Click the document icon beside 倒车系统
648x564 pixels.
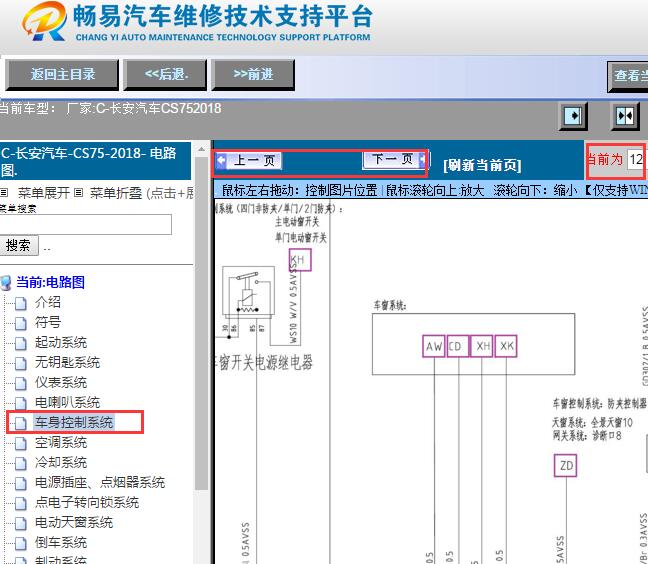(x=21, y=543)
